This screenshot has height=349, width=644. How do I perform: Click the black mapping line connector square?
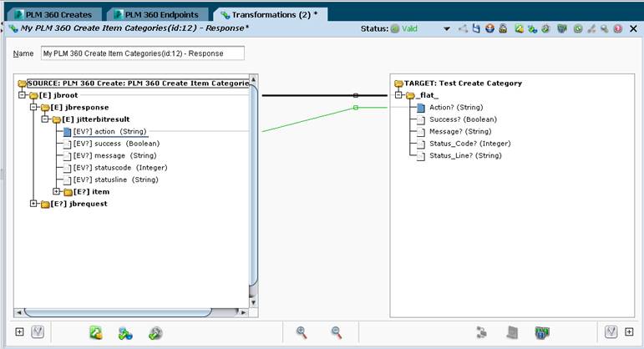point(356,95)
